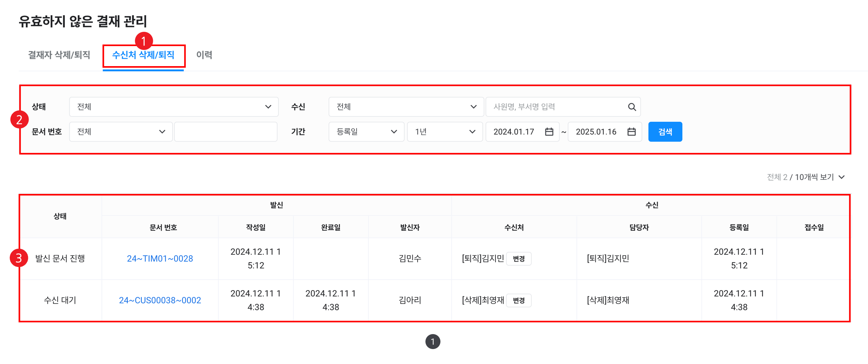The width and height of the screenshot is (868, 364).
Task: Open the 이력 tab
Action: [204, 55]
